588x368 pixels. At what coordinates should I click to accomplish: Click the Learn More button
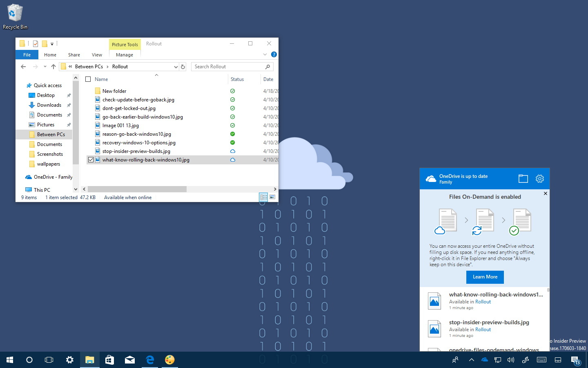coord(485,277)
